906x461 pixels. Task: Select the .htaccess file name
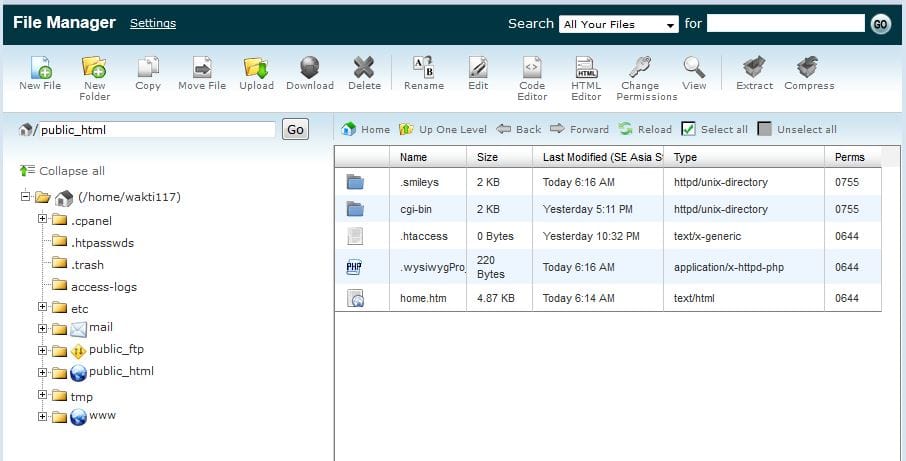coord(424,236)
